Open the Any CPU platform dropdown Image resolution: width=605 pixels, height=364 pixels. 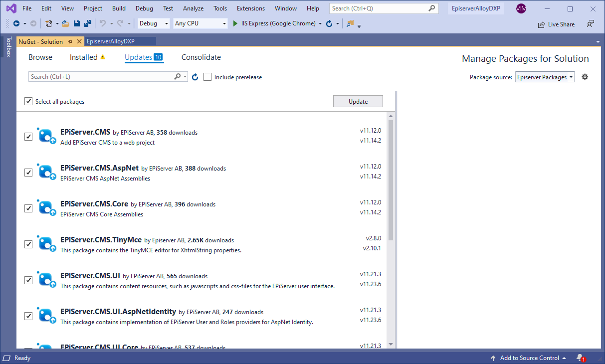tap(201, 23)
